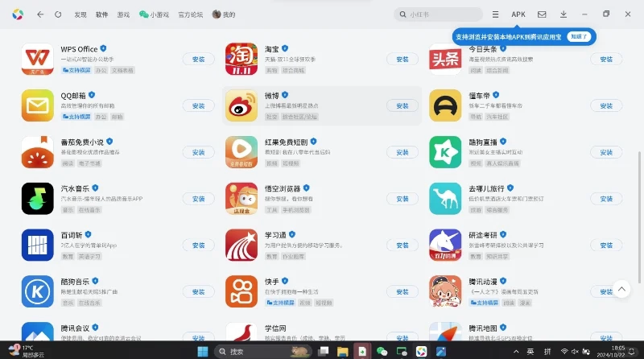This screenshot has width=644, height=359.
Task: Click the back arrow
Action: click(x=40, y=14)
